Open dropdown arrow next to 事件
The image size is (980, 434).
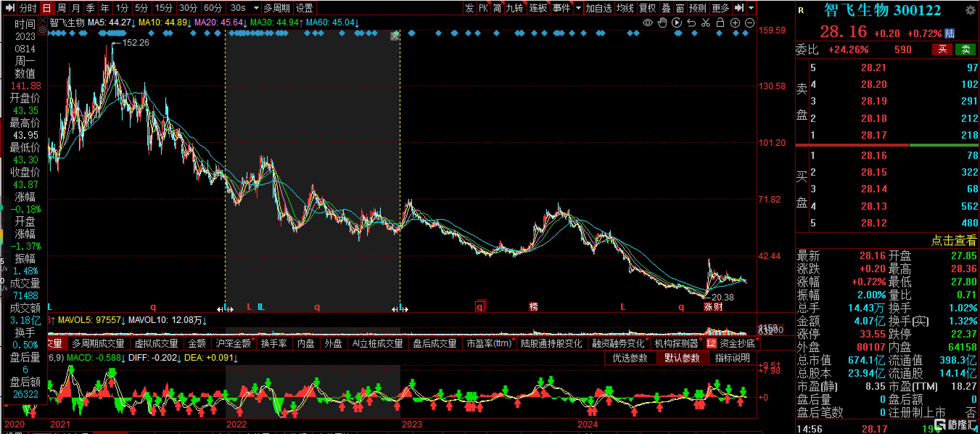coord(578,8)
